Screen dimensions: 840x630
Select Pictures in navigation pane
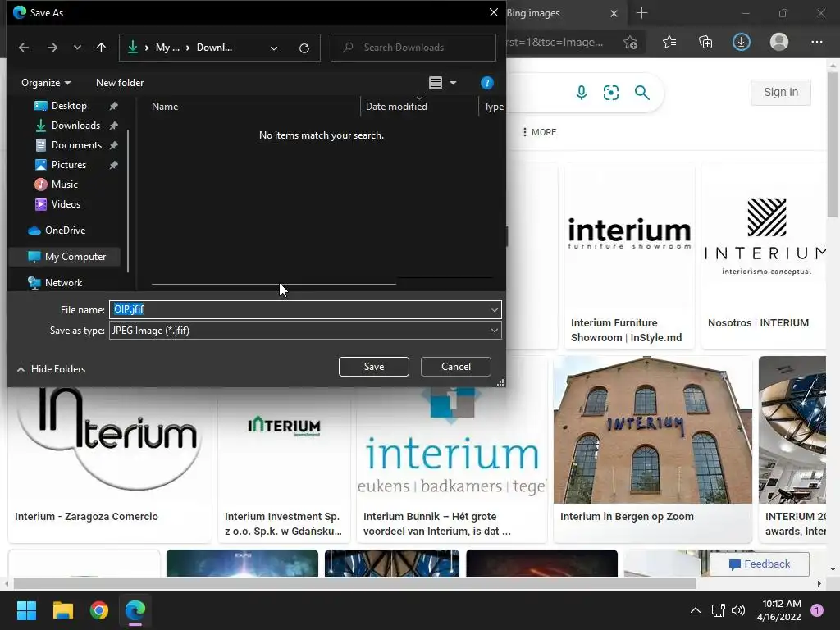click(69, 164)
